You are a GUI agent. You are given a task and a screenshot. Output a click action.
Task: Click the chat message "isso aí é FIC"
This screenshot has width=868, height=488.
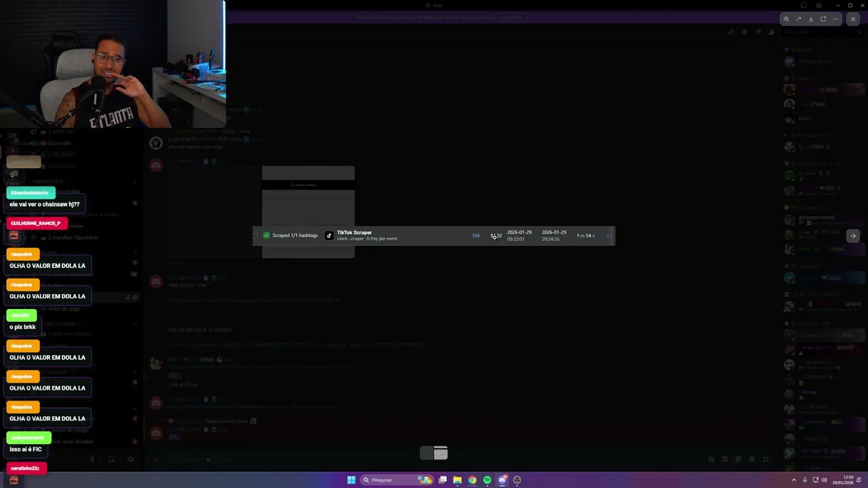[26, 449]
